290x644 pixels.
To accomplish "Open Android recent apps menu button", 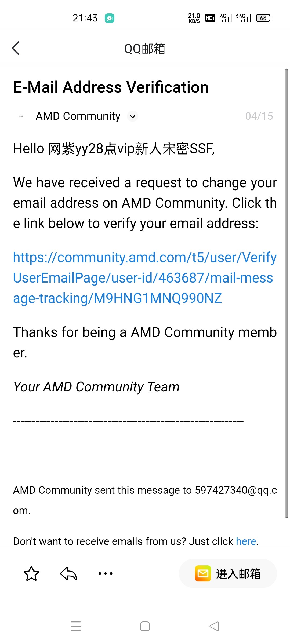I will pyautogui.click(x=76, y=626).
